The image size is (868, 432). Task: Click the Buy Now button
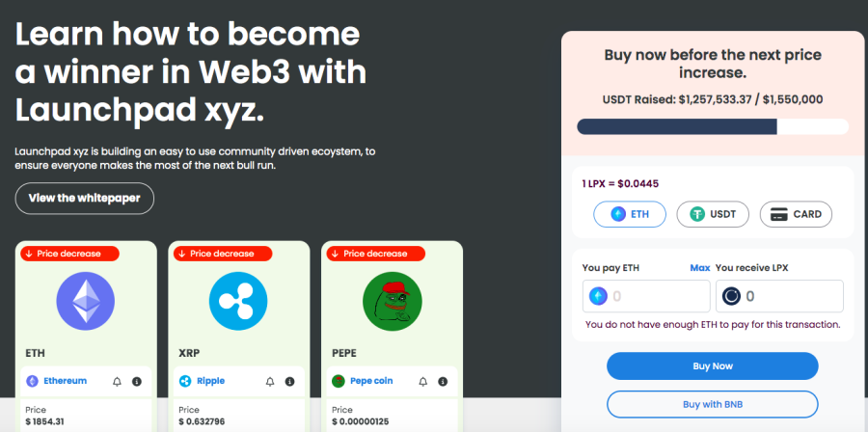pyautogui.click(x=713, y=366)
